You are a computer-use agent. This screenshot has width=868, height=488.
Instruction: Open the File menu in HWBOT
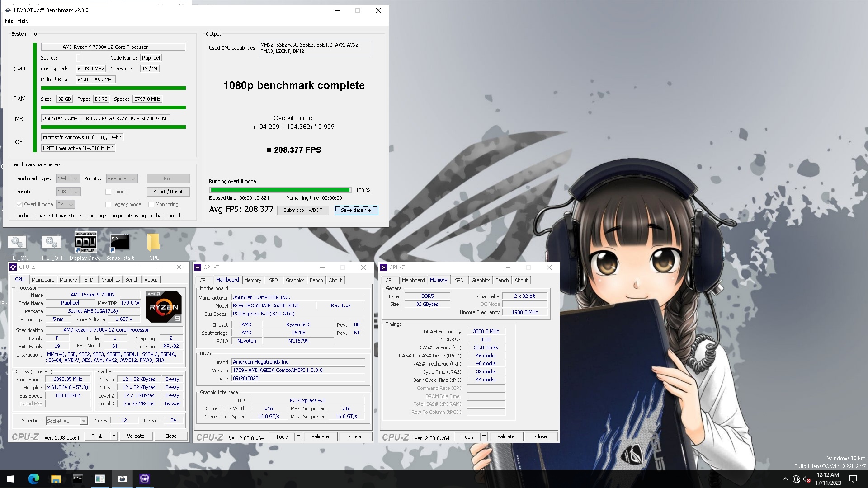pos(9,20)
